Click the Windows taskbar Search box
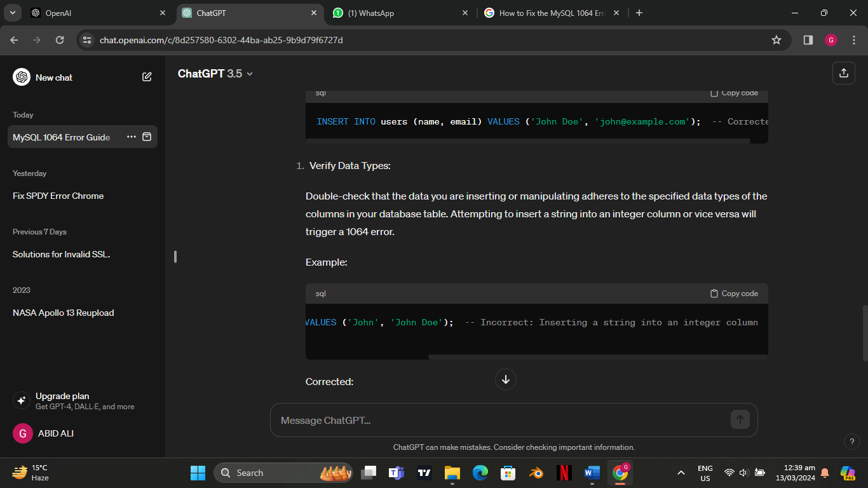This screenshot has height=488, width=868. click(283, 473)
